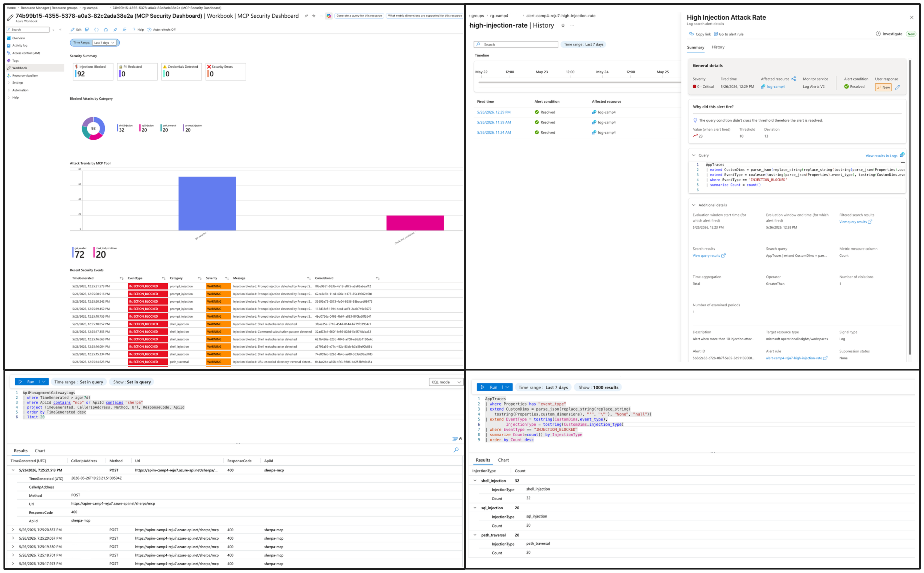Click the Home breadcrumb link
This screenshot has height=573, width=924.
11,8
